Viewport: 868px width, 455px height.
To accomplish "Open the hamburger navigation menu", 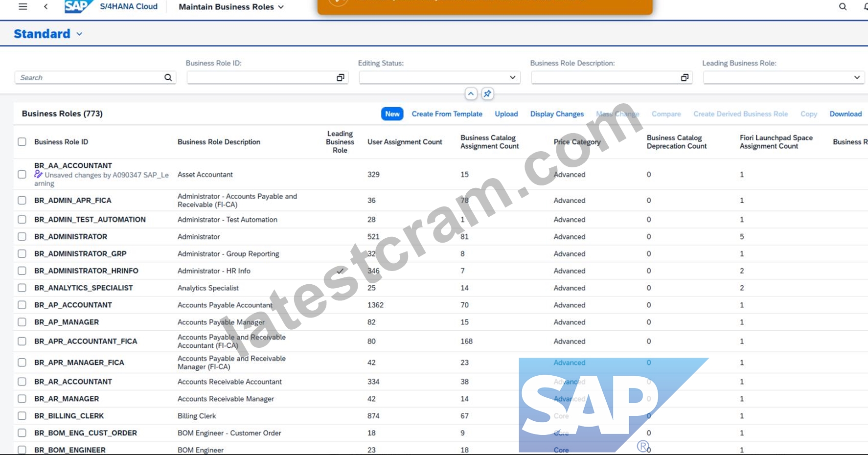I will (23, 7).
